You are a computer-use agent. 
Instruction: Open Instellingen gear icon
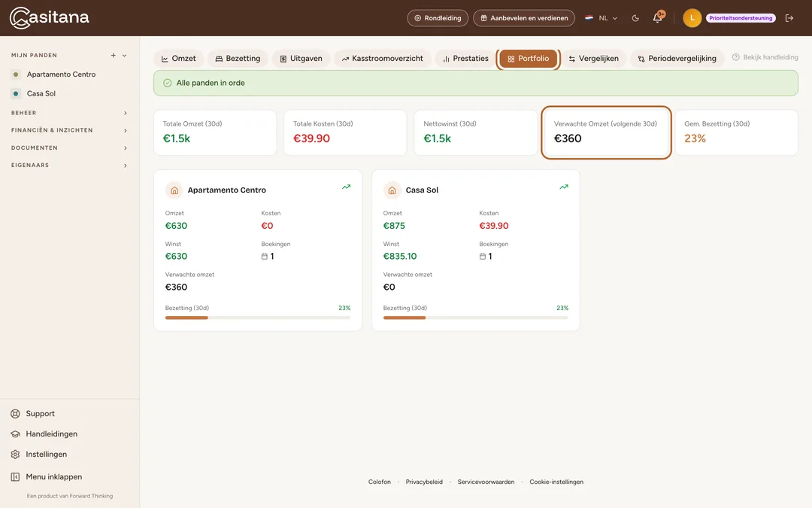click(16, 455)
